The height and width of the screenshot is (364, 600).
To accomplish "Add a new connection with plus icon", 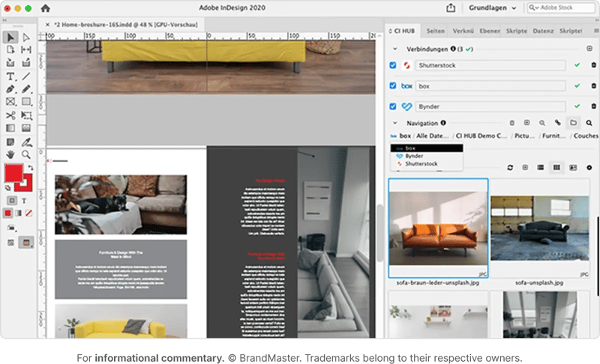I will (x=589, y=49).
